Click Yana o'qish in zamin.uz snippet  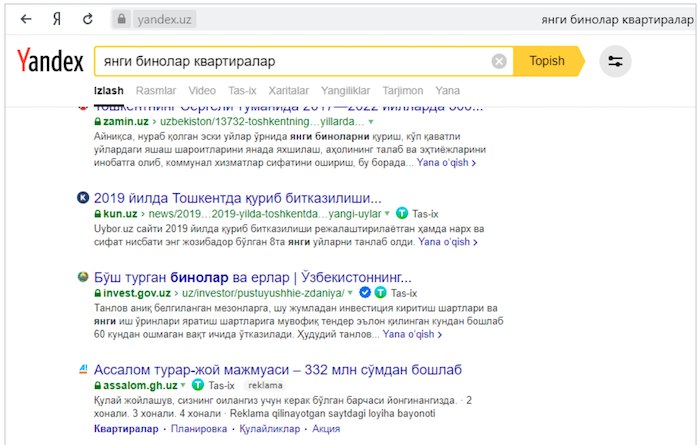(446, 163)
